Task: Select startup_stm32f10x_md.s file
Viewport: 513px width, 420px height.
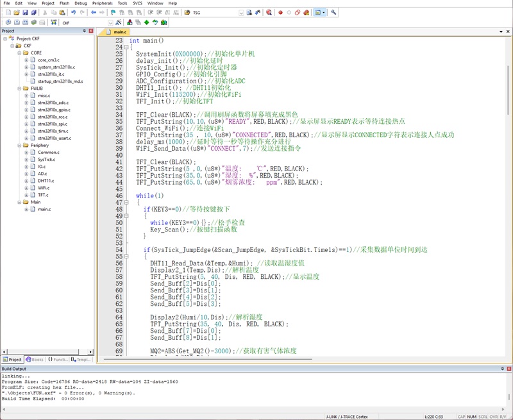Action: [x=60, y=81]
